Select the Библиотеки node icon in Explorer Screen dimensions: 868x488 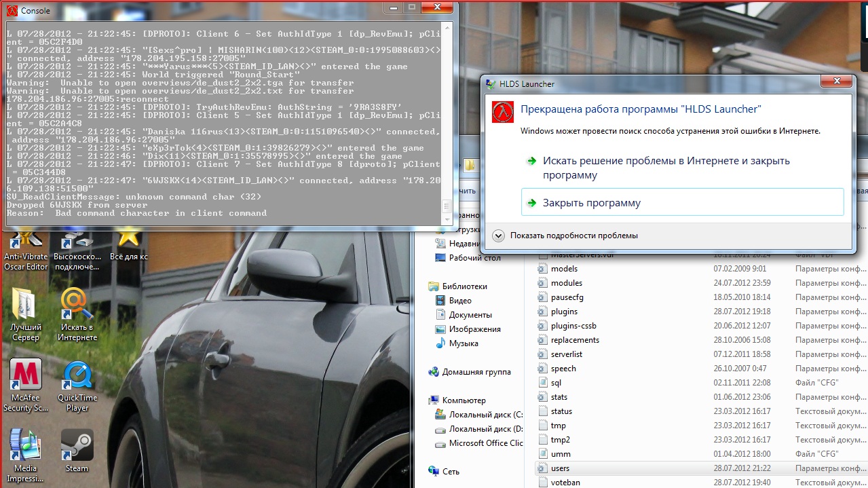434,286
